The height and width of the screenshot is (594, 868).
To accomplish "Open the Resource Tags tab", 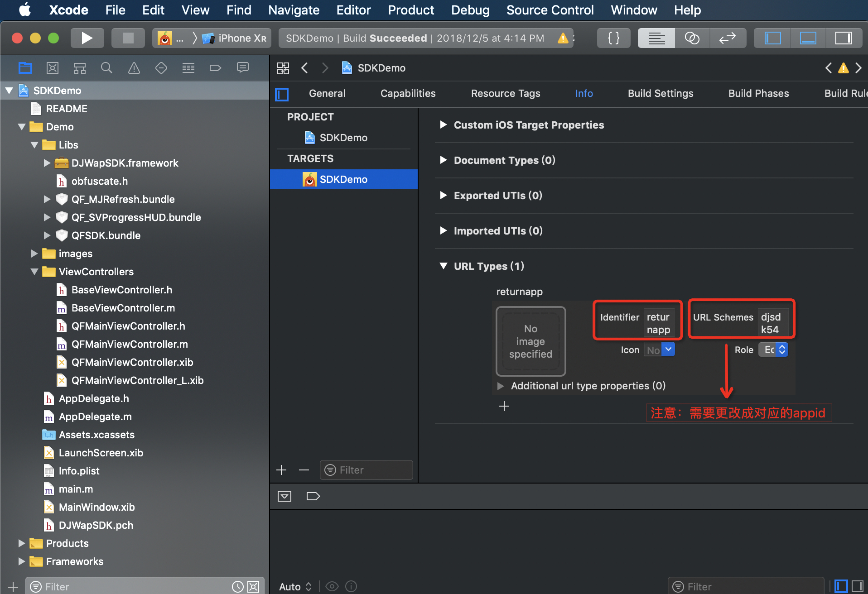I will pos(506,94).
